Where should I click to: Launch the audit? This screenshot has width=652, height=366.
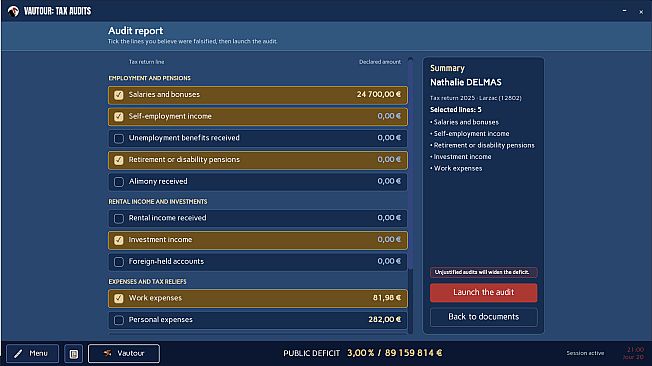click(x=484, y=292)
